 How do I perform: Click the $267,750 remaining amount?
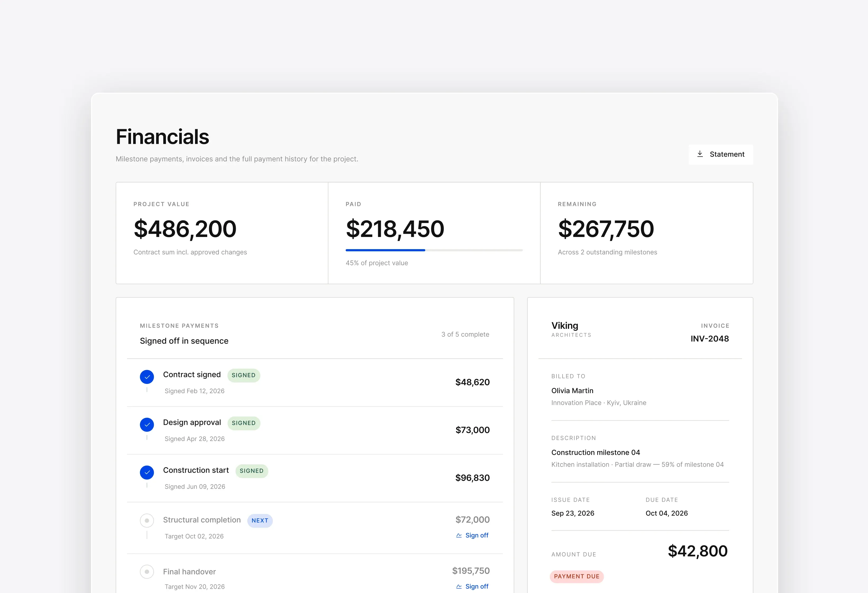click(606, 229)
